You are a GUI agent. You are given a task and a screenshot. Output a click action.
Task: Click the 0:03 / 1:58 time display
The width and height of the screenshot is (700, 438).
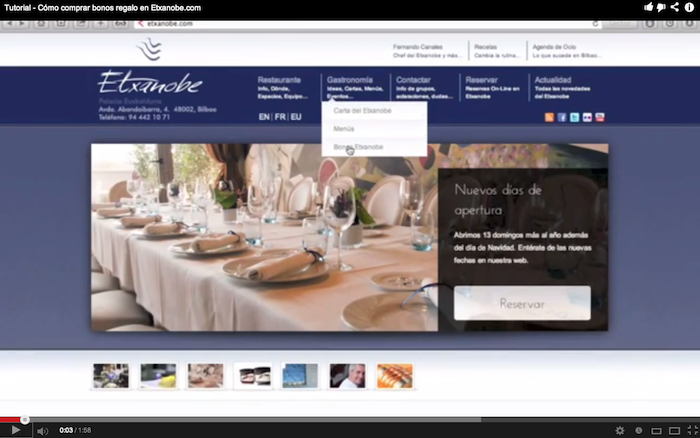point(75,430)
